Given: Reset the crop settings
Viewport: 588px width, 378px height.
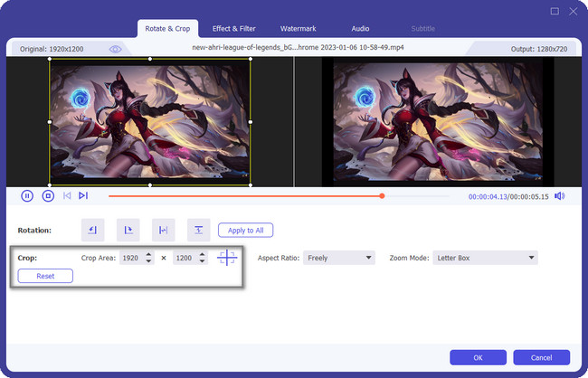Looking at the screenshot, I should click(45, 276).
